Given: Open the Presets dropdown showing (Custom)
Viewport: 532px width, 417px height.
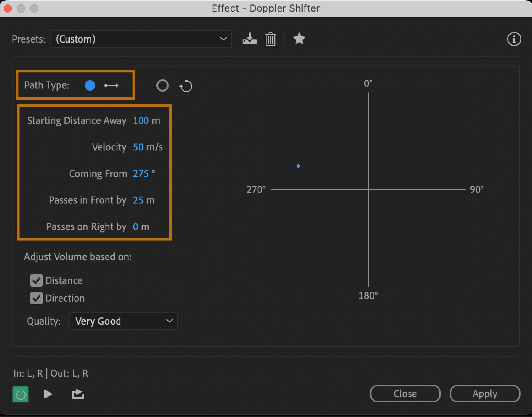Looking at the screenshot, I should coord(141,39).
